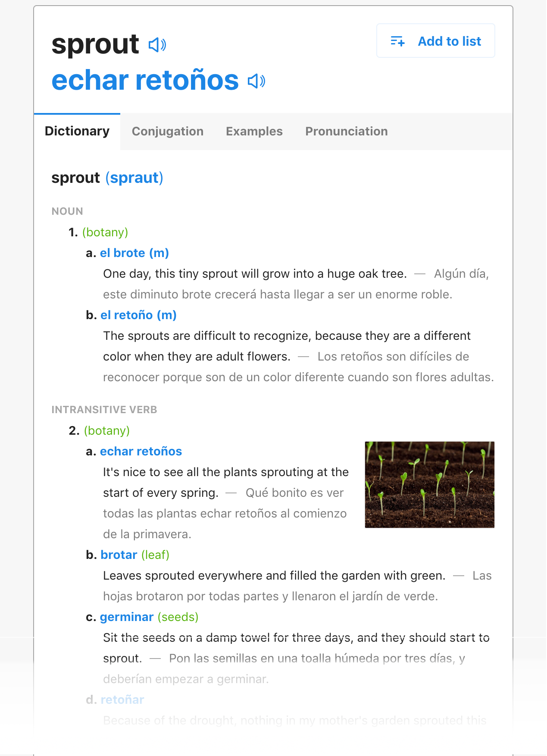Play audio pronunciation for 'sprout'
Image resolution: width=547 pixels, height=756 pixels.
(157, 44)
